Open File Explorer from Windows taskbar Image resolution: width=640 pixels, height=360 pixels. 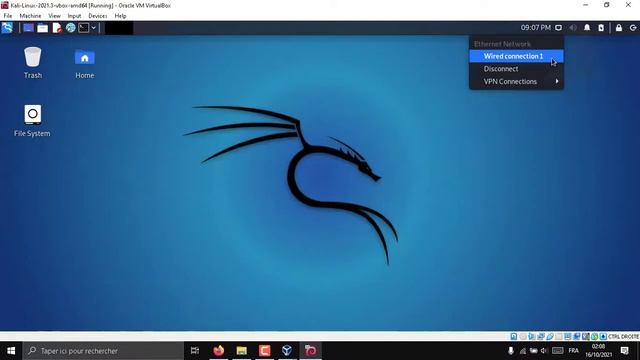pos(242,351)
